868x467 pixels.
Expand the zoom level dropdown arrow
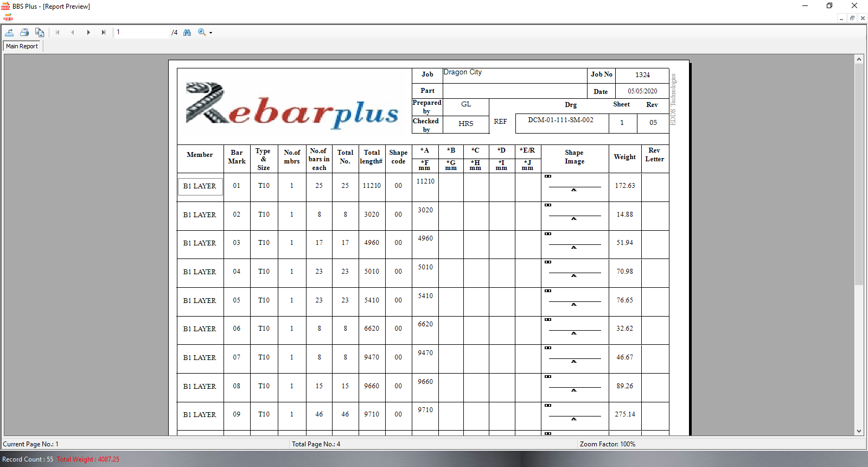[211, 33]
